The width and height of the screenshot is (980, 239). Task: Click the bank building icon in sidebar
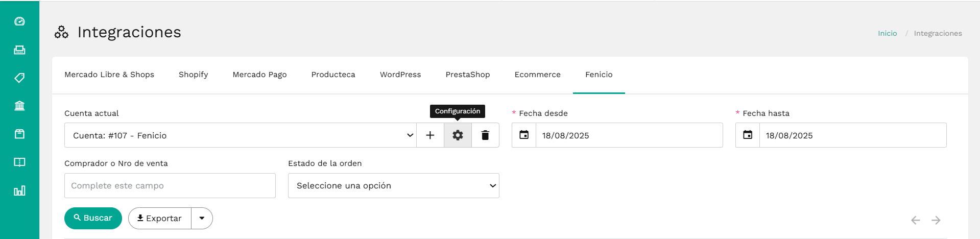point(19,106)
